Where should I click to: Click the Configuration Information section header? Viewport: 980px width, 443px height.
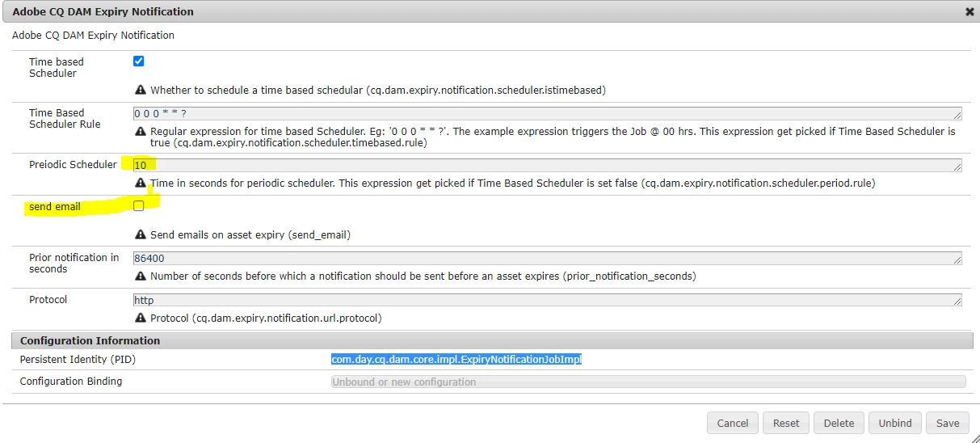[x=491, y=340]
